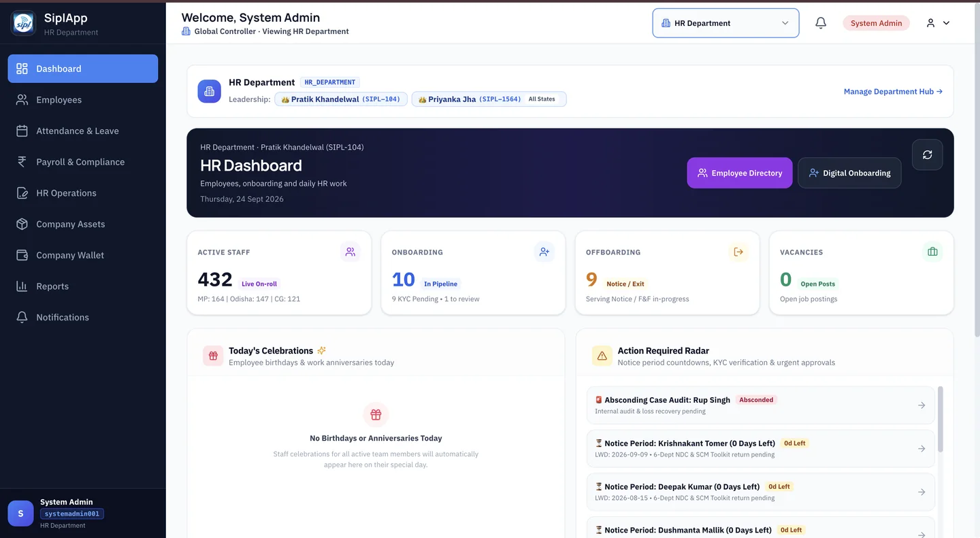Click the System Admin avatar in sidebar
This screenshot has width=980, height=538.
(x=20, y=514)
